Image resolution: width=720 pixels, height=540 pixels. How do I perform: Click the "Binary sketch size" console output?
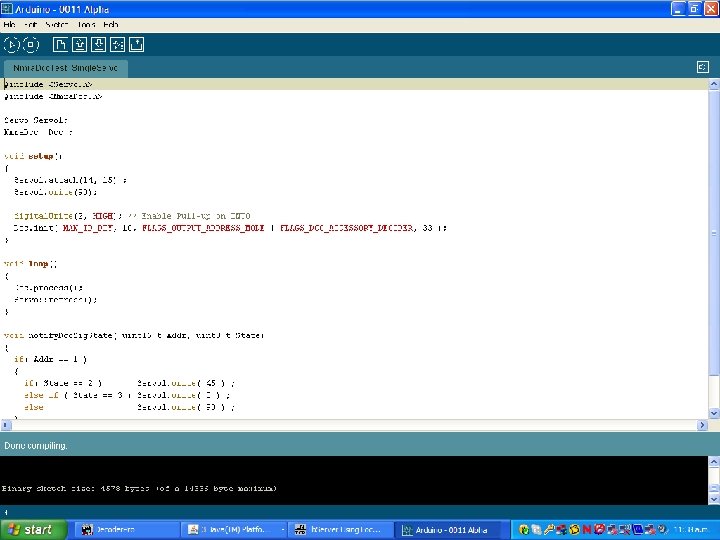pos(139,488)
